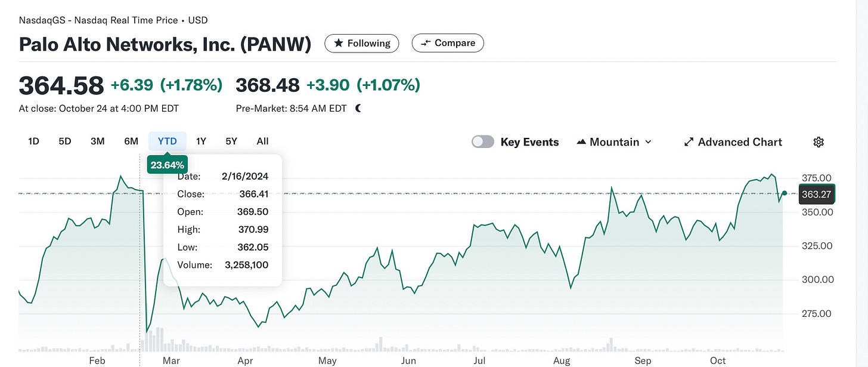
Task: Select the 3M time range
Action: click(x=98, y=141)
